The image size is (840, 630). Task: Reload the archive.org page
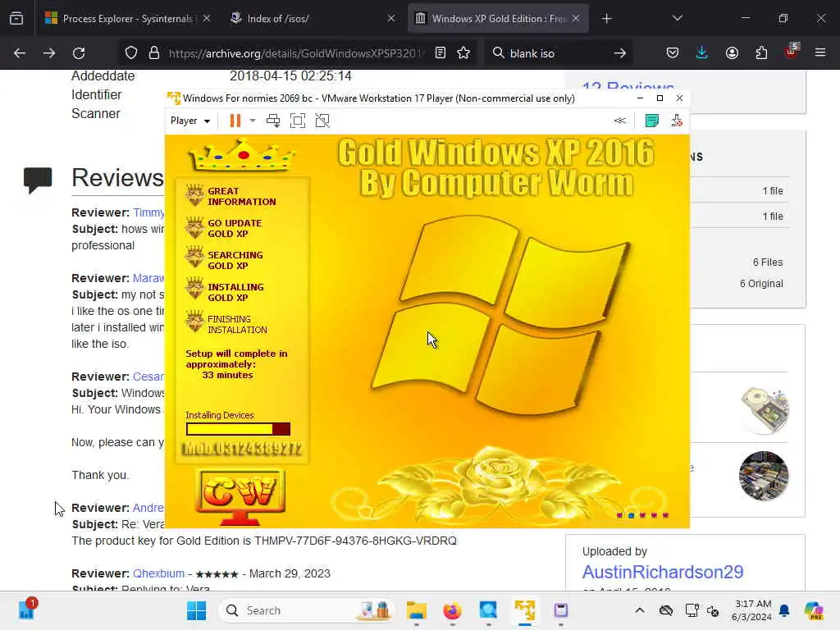[79, 53]
